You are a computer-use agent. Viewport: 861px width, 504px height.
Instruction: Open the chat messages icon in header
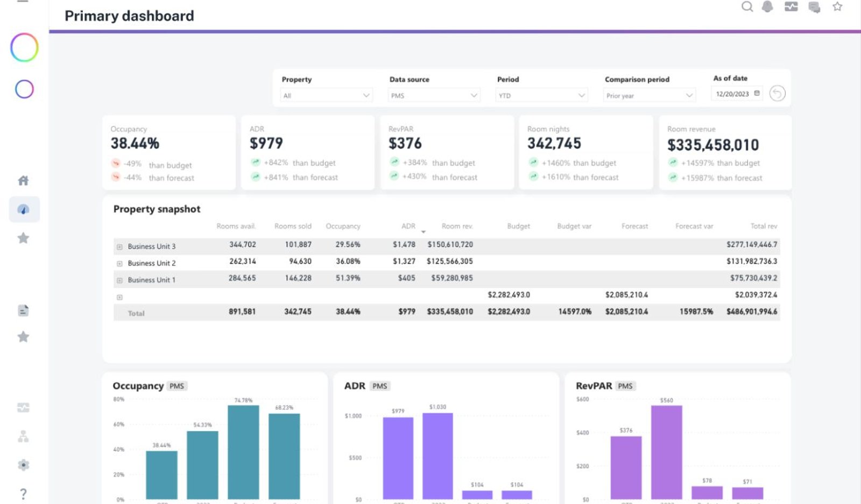point(814,7)
